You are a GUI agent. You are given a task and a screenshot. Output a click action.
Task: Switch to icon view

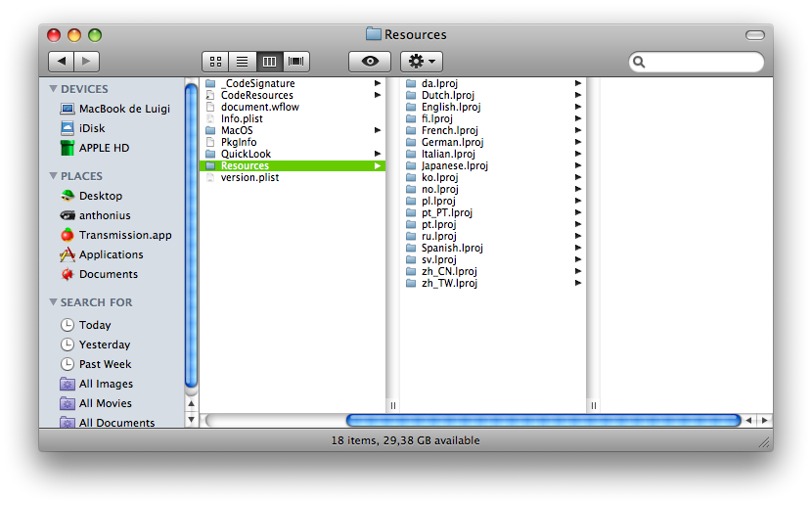pyautogui.click(x=215, y=61)
